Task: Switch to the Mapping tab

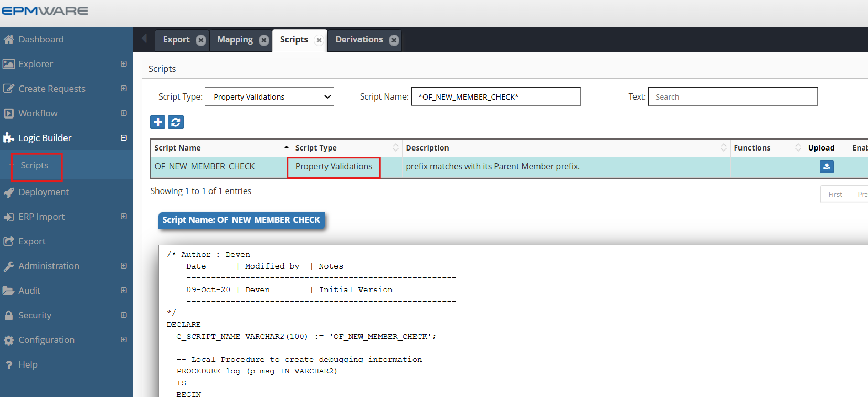Action: pos(235,40)
